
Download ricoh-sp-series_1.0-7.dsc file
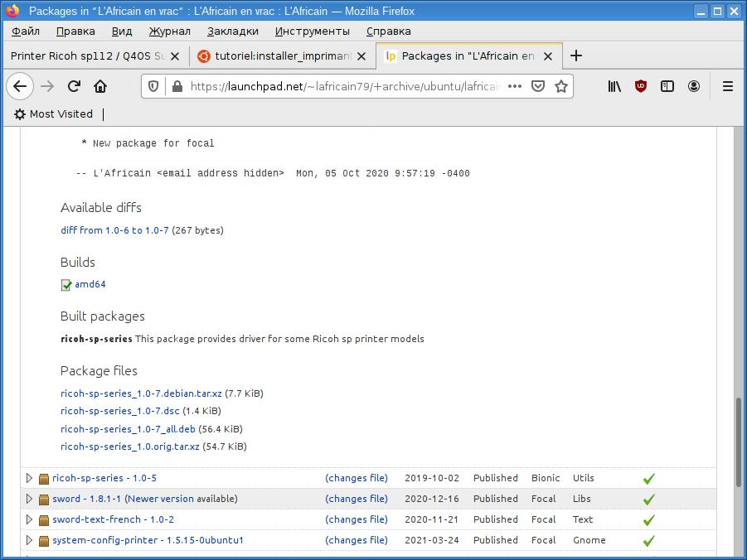click(120, 411)
